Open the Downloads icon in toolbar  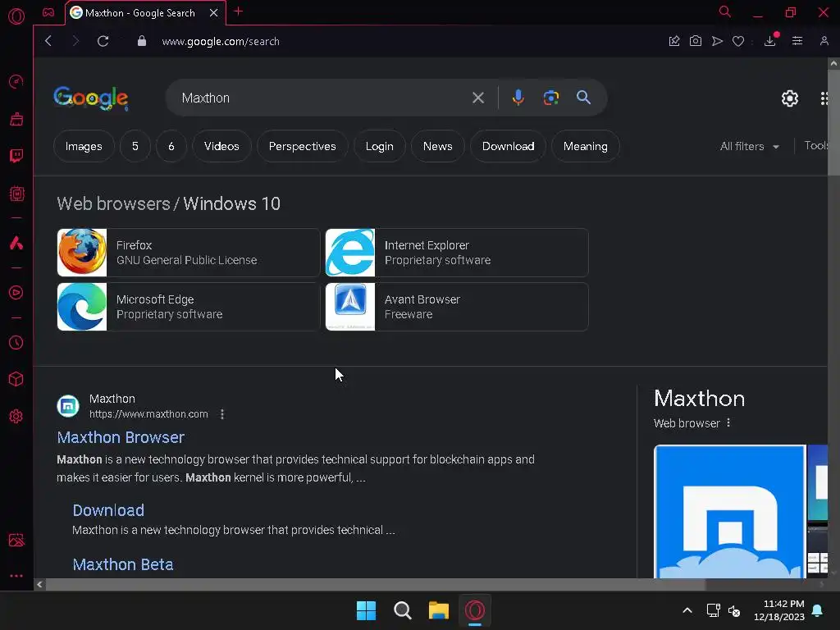coord(770,40)
